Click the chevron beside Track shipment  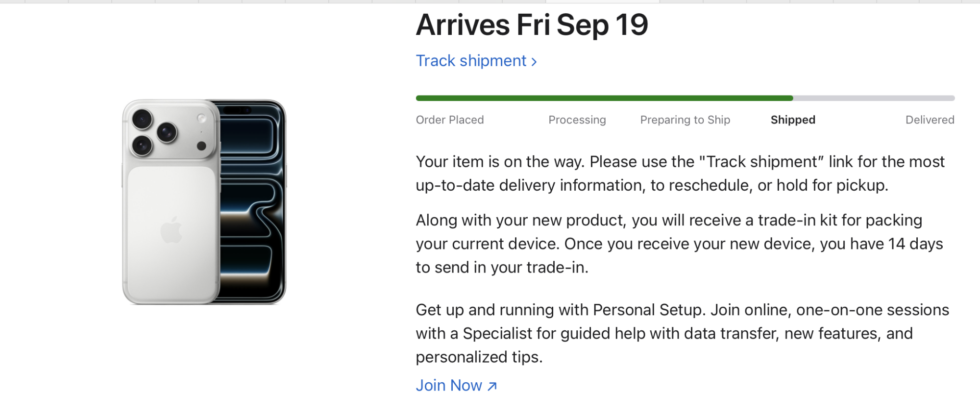click(534, 62)
